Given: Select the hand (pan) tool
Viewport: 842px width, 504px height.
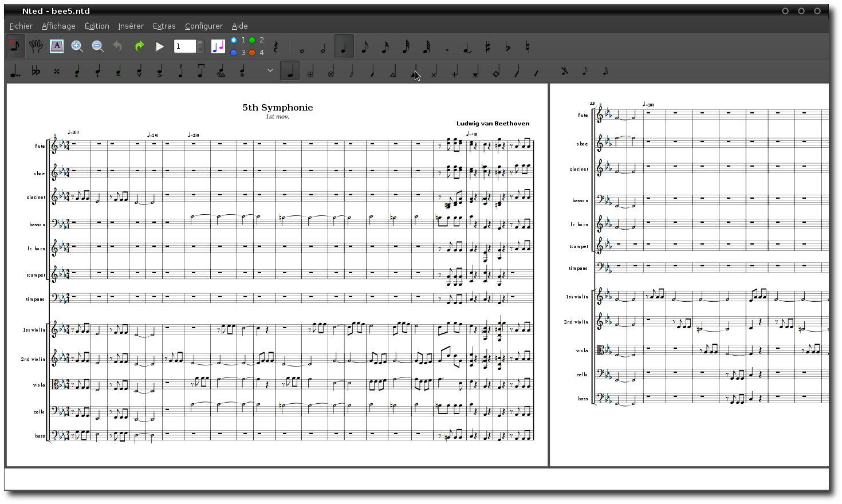Looking at the screenshot, I should 36,46.
